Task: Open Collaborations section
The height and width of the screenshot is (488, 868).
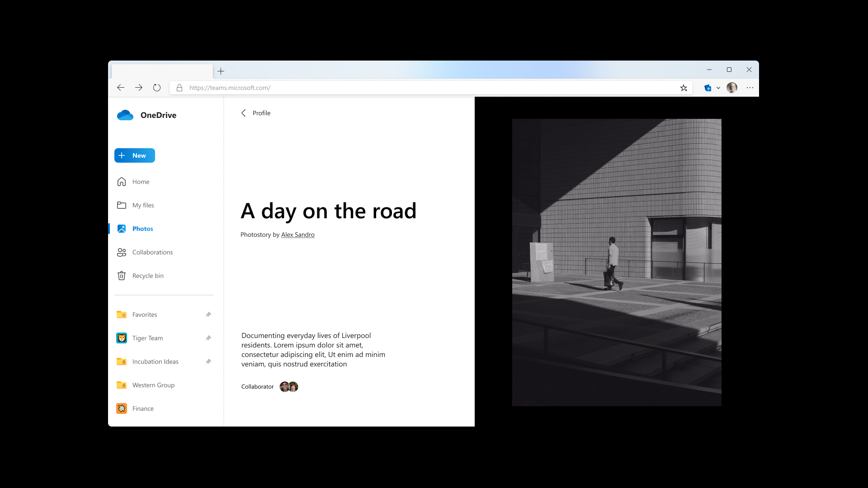Action: point(152,252)
